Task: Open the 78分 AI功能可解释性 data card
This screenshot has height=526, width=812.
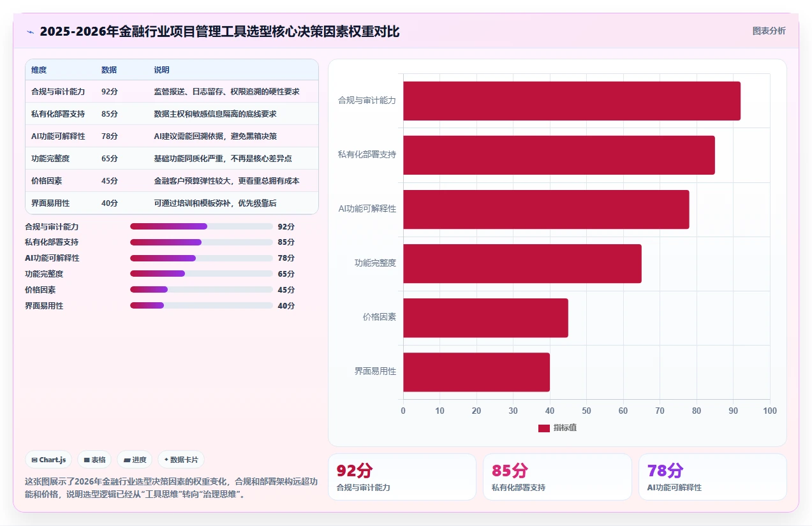Action: click(x=712, y=477)
